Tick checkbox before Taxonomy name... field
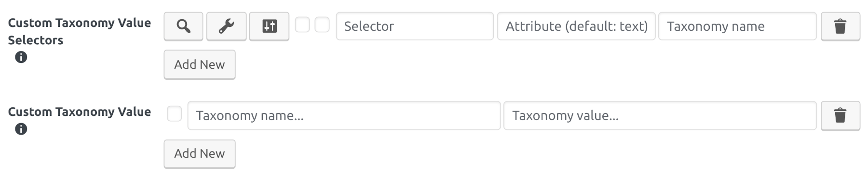This screenshot has height=176, width=868. [x=174, y=114]
